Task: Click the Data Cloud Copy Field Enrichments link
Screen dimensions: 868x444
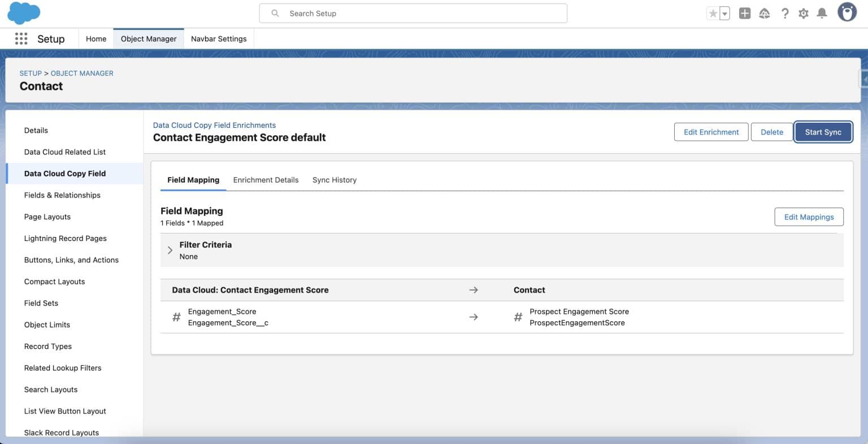Action: click(x=214, y=125)
